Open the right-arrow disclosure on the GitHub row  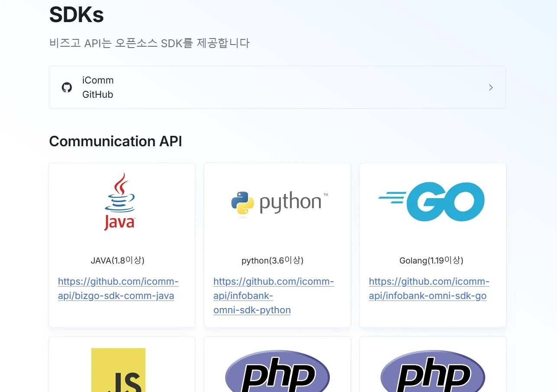pos(491,87)
